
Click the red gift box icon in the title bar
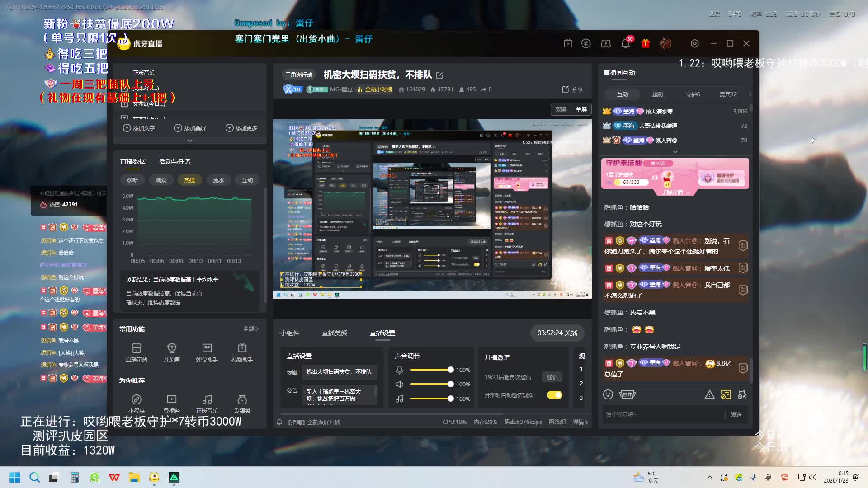tap(645, 43)
